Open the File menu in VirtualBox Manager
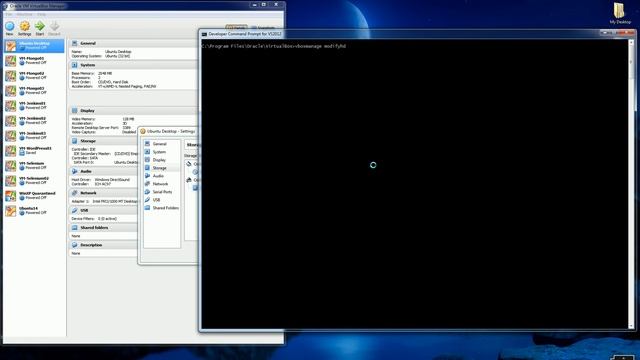The width and height of the screenshot is (640, 360). pos(9,14)
